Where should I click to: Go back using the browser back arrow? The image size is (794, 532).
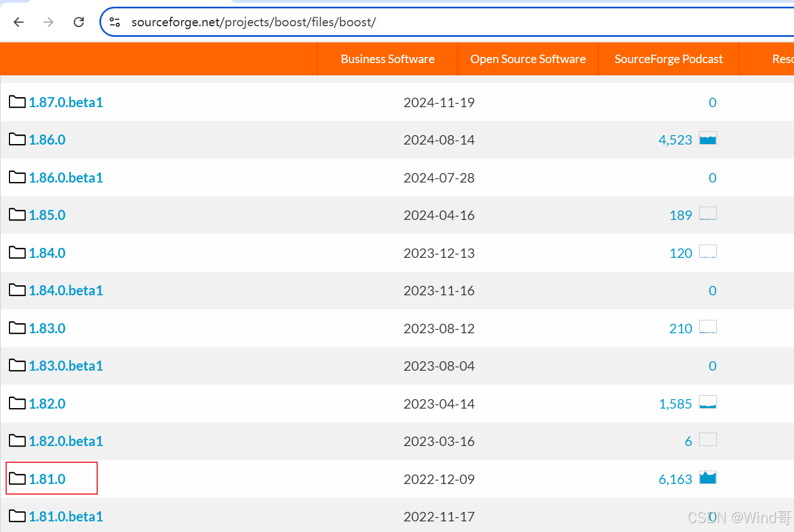click(18, 22)
